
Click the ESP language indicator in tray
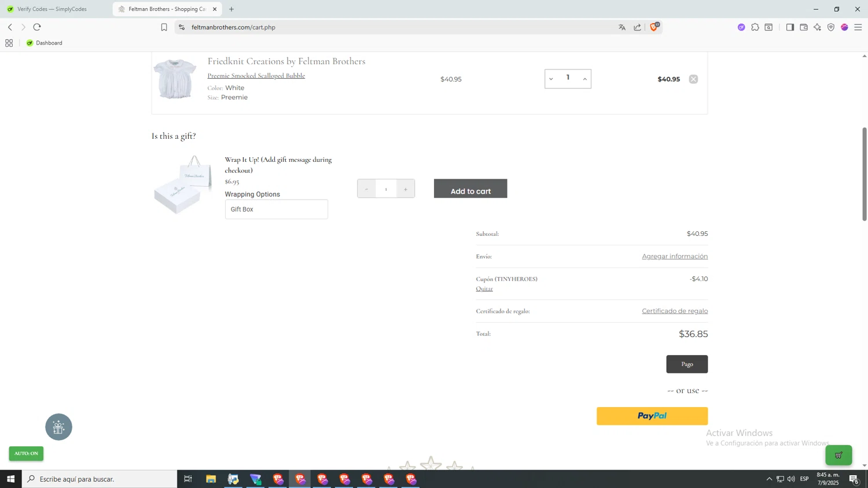[804, 479]
